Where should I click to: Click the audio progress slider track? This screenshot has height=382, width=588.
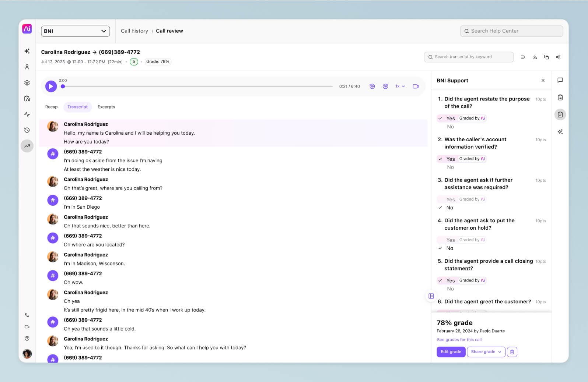[x=199, y=86]
